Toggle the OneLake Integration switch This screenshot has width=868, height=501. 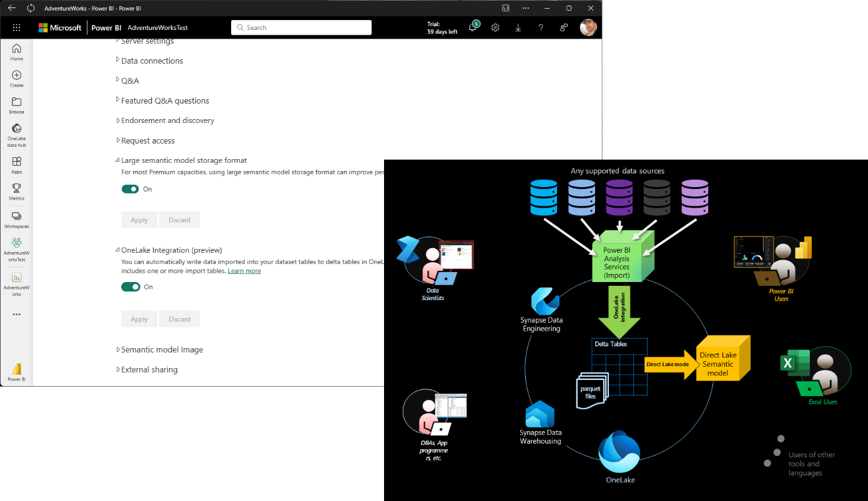point(130,287)
